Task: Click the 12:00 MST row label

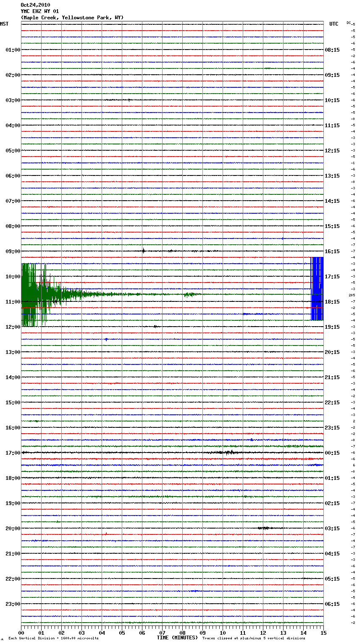Action: 13,327
